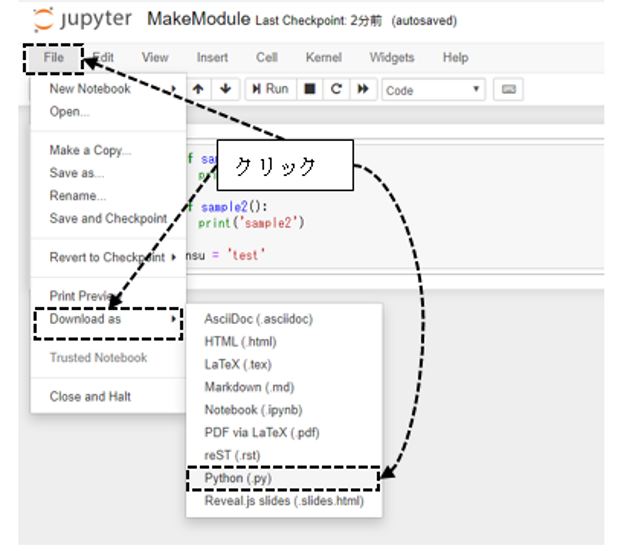Rename notebook via MakeModule title
Screen dimensions: 618x554
click(198, 19)
